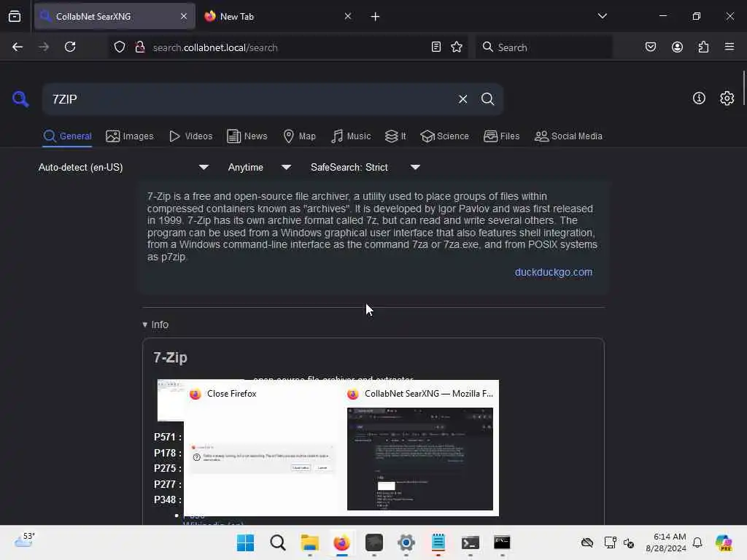Select the General search category
This screenshot has height=560, width=747.
point(67,136)
